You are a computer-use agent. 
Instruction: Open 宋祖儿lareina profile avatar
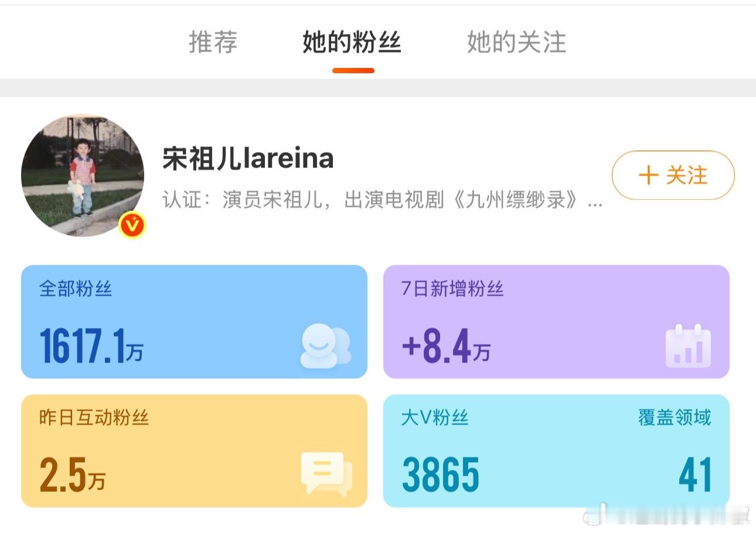coord(83,175)
